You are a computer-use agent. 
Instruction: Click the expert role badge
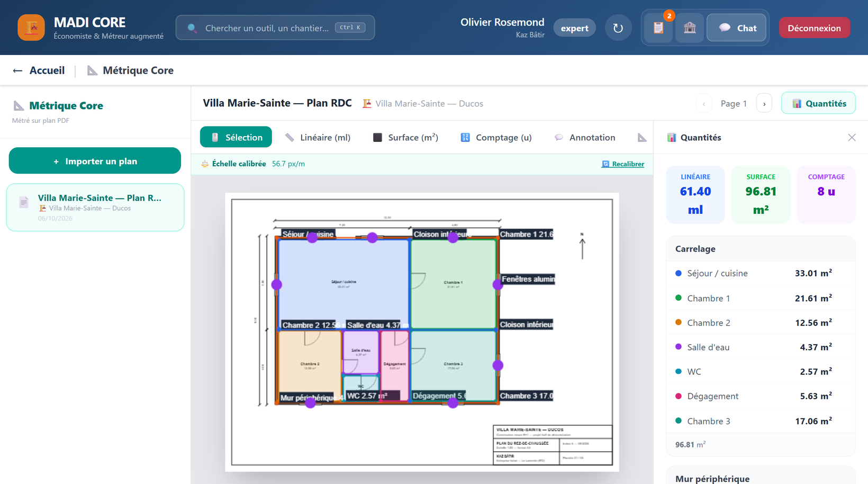[574, 28]
